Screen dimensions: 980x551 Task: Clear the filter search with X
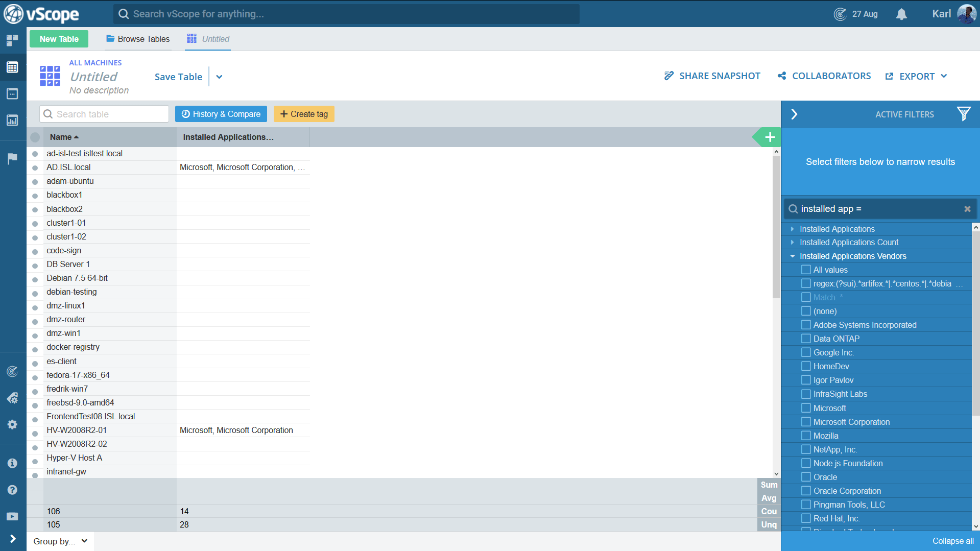tap(967, 209)
